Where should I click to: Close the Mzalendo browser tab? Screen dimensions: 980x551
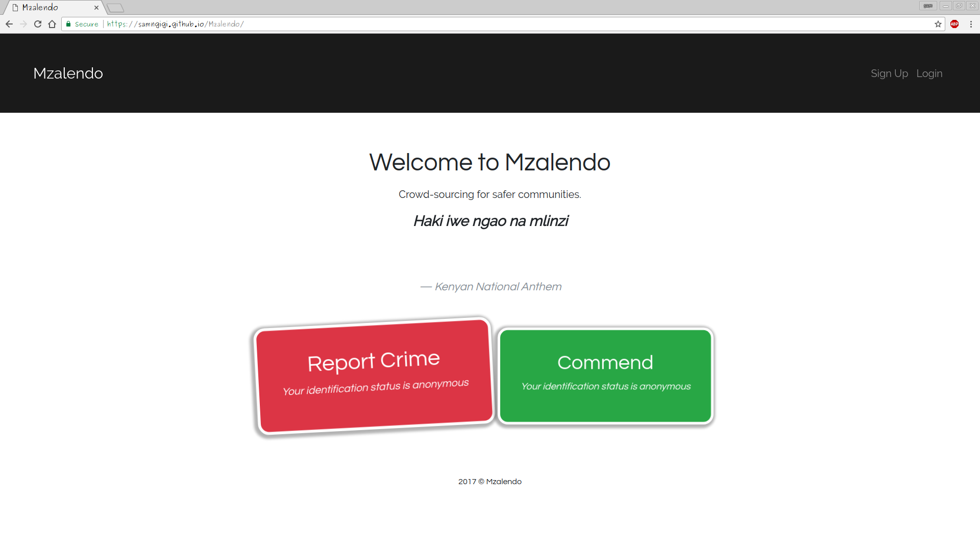96,8
